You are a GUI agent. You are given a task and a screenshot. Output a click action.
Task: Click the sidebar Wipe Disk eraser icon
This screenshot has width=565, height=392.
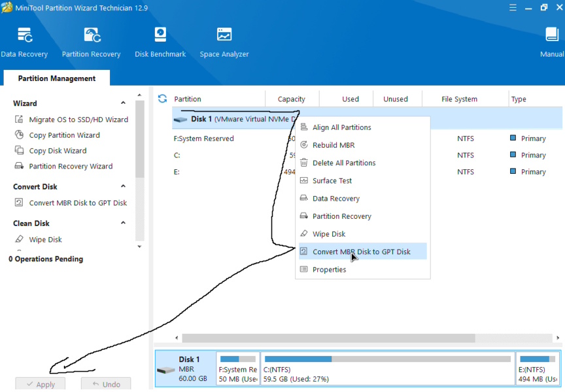[19, 239]
